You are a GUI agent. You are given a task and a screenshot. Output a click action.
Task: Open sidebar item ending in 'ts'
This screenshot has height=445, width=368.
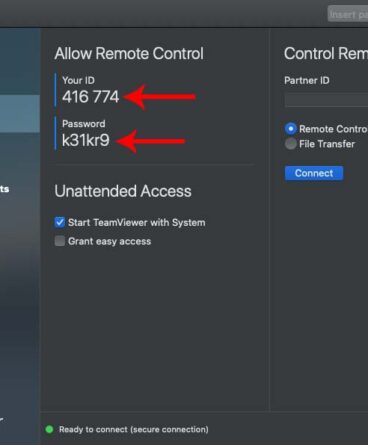tap(4, 189)
